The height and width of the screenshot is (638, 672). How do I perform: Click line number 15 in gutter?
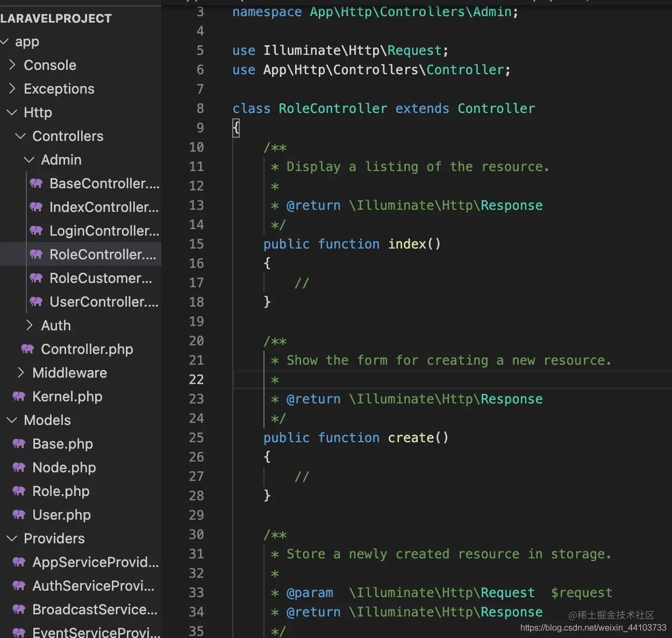[196, 244]
